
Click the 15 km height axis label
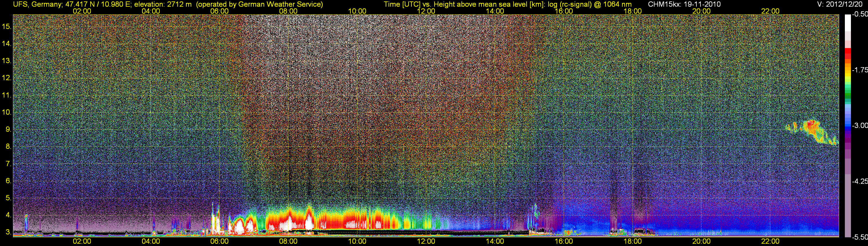tap(6, 26)
